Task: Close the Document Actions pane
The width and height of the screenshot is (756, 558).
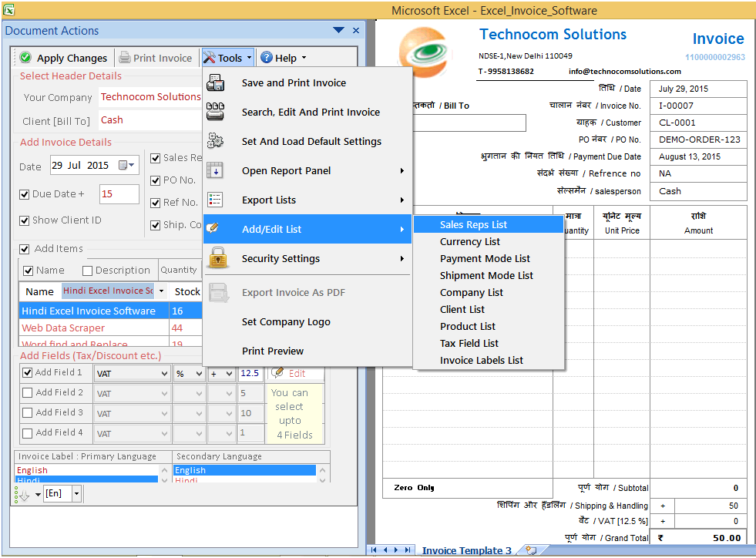Action: (356, 30)
